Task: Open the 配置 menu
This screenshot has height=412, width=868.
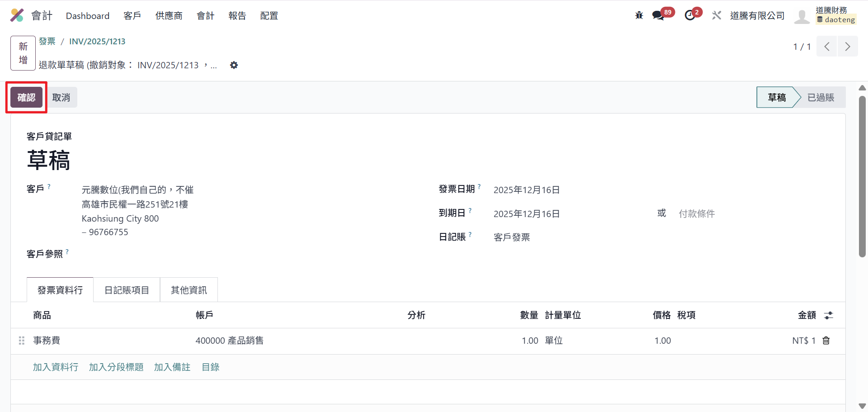Action: (x=269, y=16)
